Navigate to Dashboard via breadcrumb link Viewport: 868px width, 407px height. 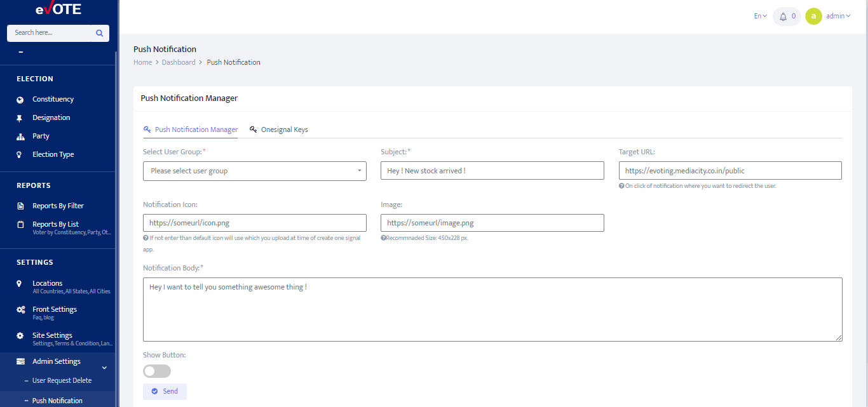[179, 62]
